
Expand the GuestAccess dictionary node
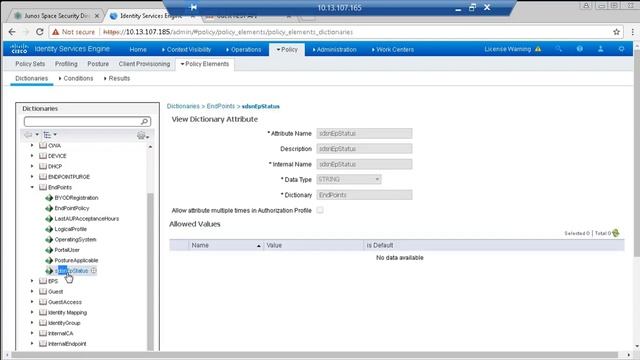[x=32, y=302]
